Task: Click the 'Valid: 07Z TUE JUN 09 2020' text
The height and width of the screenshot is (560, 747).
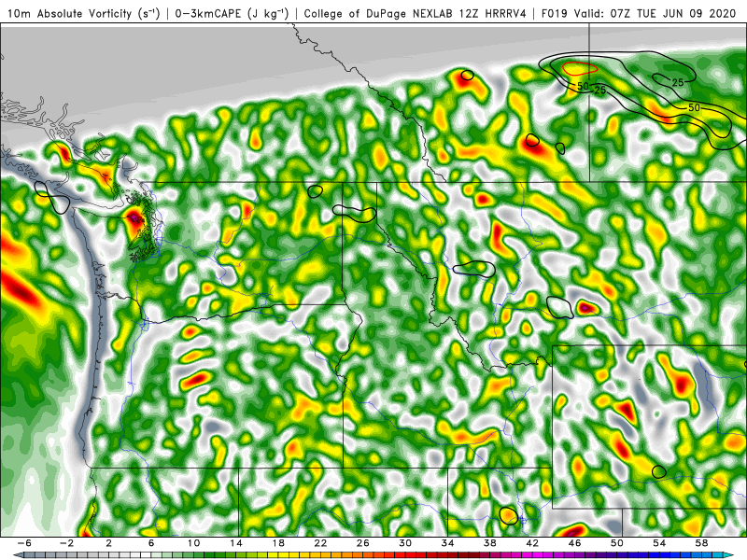Action: (x=655, y=13)
